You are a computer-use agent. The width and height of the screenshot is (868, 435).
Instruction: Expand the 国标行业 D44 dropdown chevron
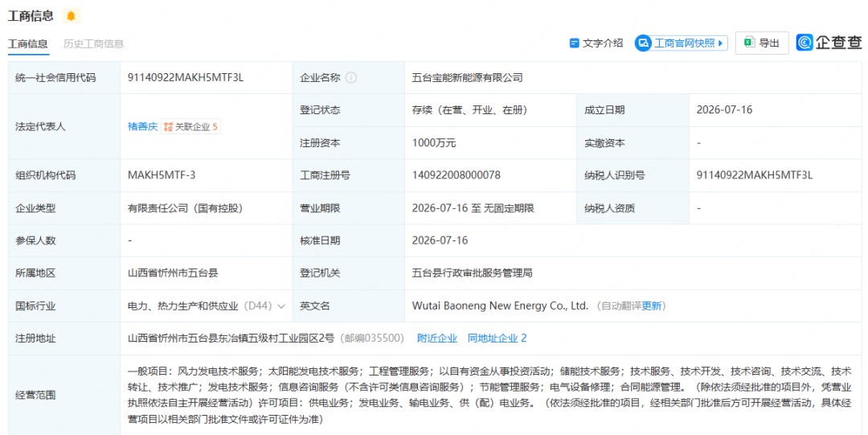point(281,306)
